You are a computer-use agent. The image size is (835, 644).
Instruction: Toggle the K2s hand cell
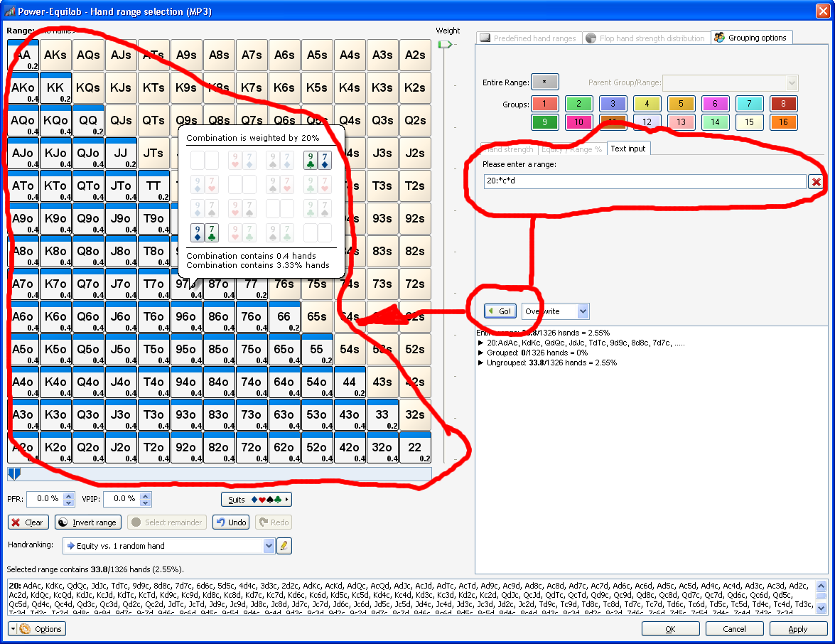[x=415, y=88]
